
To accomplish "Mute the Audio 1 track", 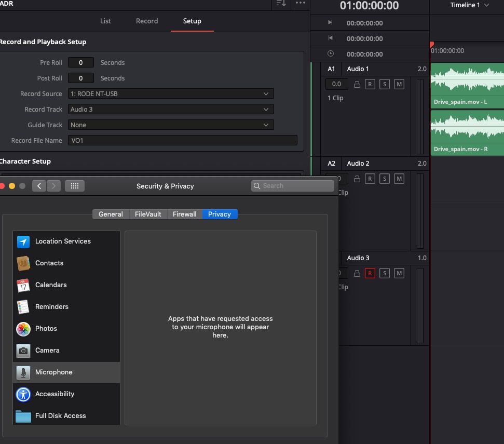I will [x=399, y=84].
